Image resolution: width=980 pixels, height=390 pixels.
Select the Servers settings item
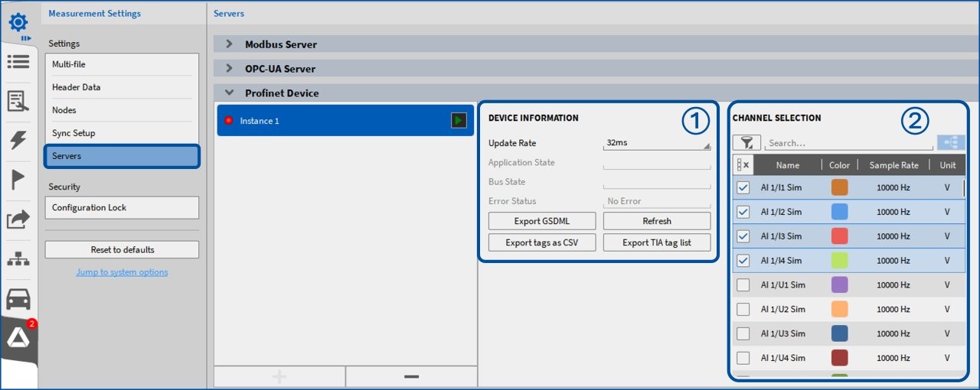pyautogui.click(x=122, y=156)
